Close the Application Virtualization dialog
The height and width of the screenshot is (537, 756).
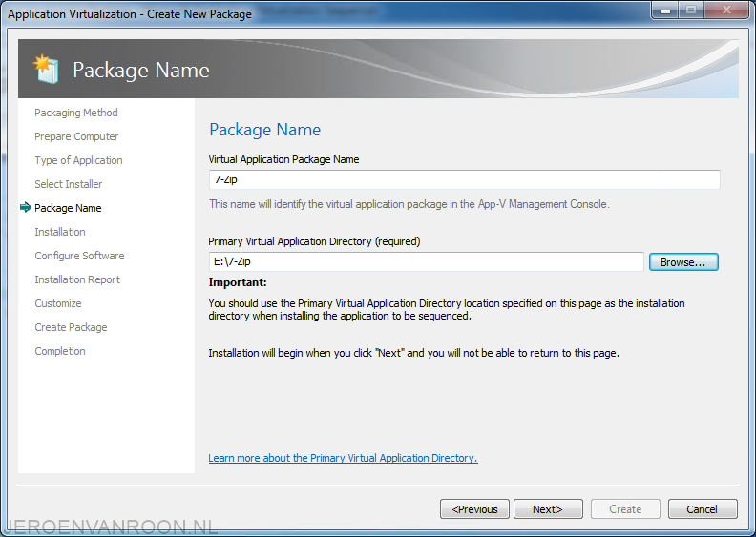(727, 10)
